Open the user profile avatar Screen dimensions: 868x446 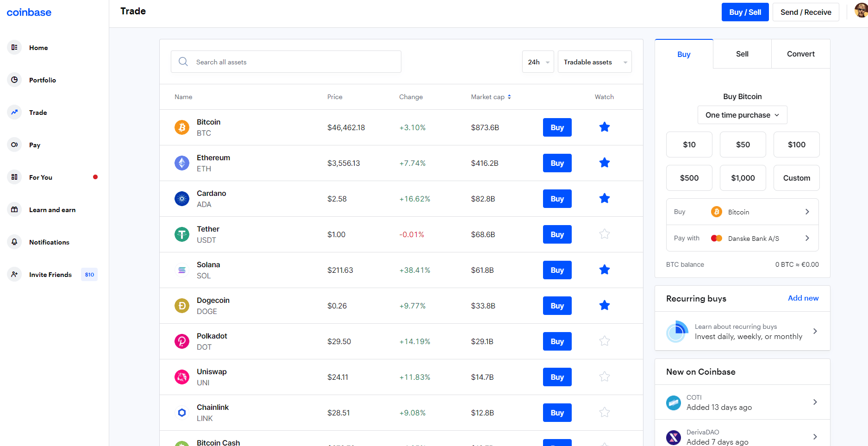(x=862, y=10)
